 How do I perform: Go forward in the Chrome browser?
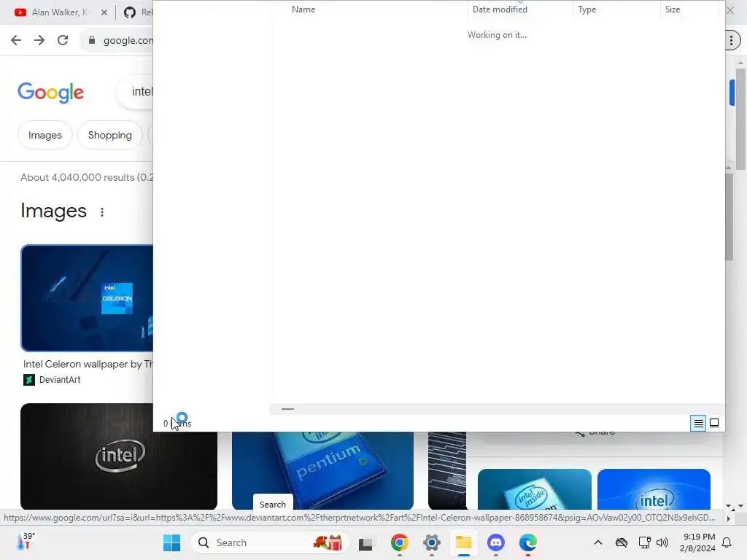click(x=39, y=40)
